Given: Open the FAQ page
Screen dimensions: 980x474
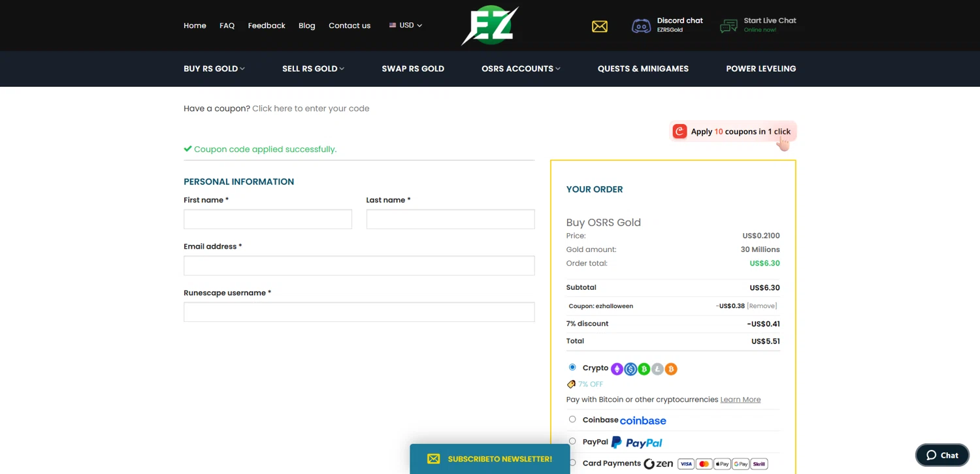Looking at the screenshot, I should click(227, 25).
